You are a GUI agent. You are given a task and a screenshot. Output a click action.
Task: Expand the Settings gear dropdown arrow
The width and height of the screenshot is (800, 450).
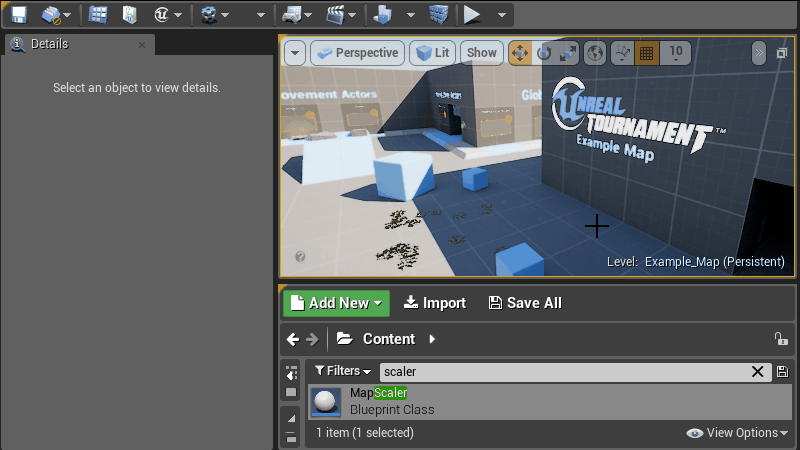click(224, 15)
